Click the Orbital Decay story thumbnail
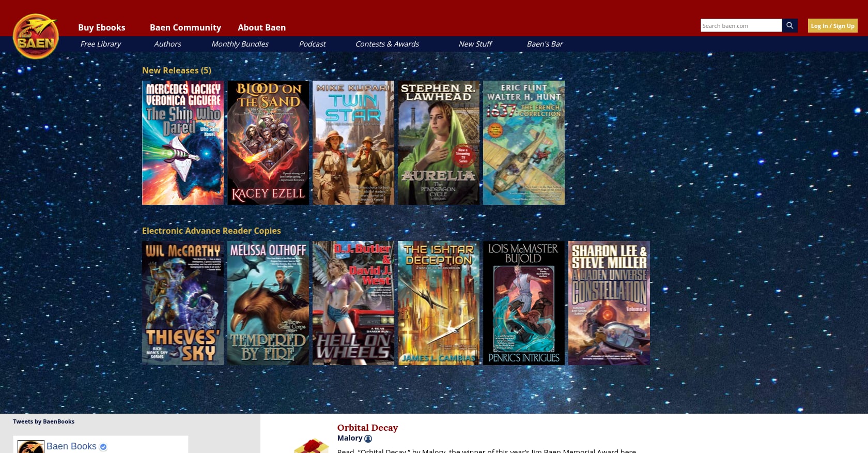Viewport: 868px width, 453px height. click(x=312, y=446)
